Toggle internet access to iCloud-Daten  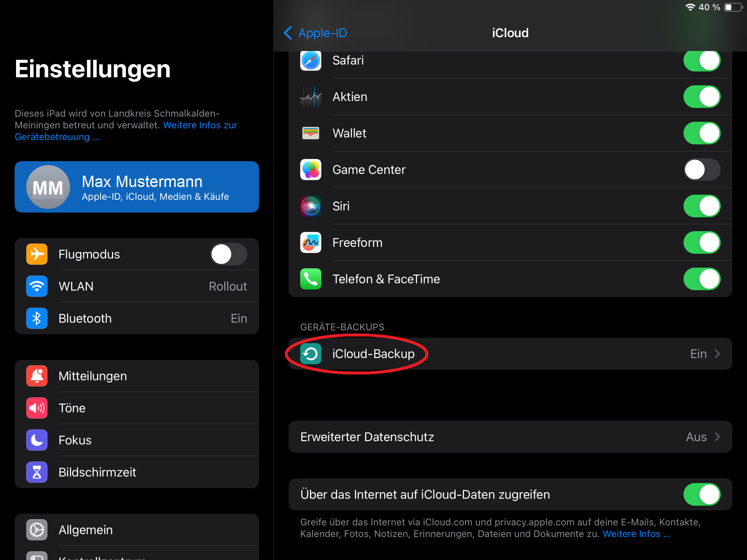point(701,494)
